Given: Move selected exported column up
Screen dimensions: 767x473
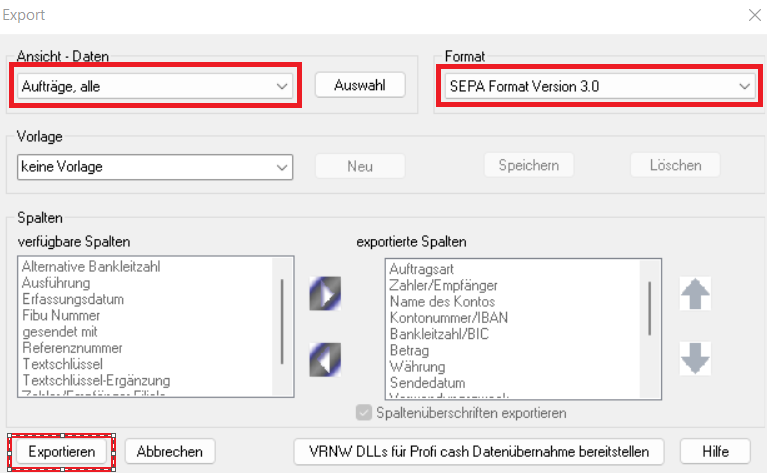Looking at the screenshot, I should (x=695, y=293).
